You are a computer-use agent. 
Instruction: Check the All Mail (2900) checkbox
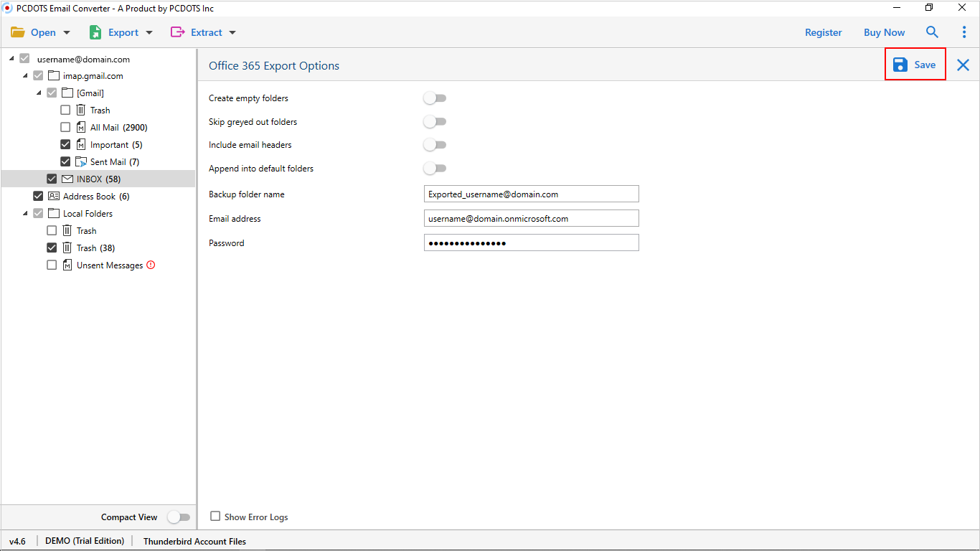coord(65,127)
